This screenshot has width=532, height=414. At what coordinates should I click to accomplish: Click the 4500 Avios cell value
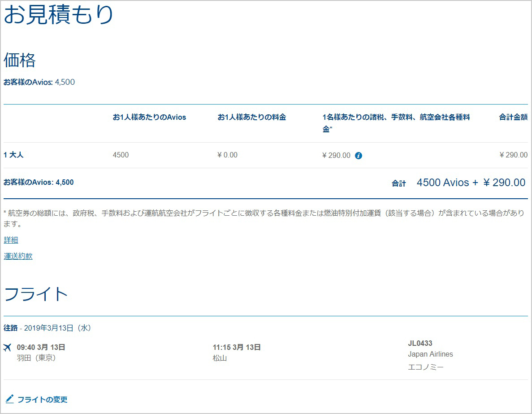121,155
